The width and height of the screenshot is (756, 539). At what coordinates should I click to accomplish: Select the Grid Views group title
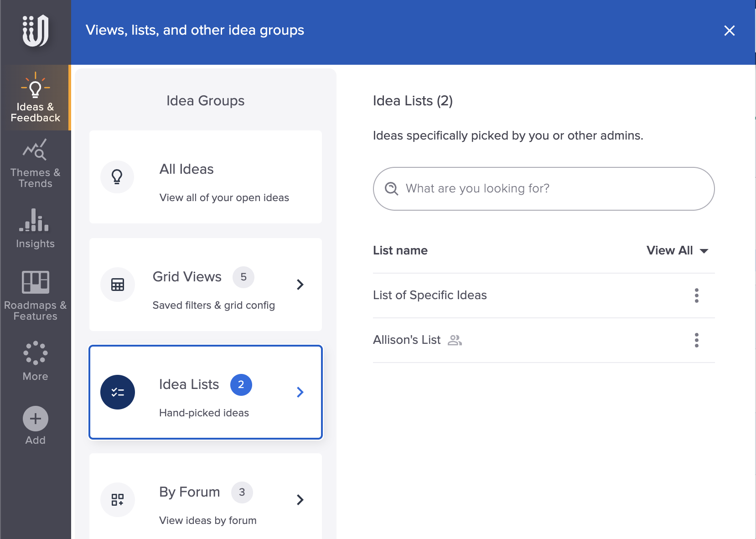[x=187, y=277]
